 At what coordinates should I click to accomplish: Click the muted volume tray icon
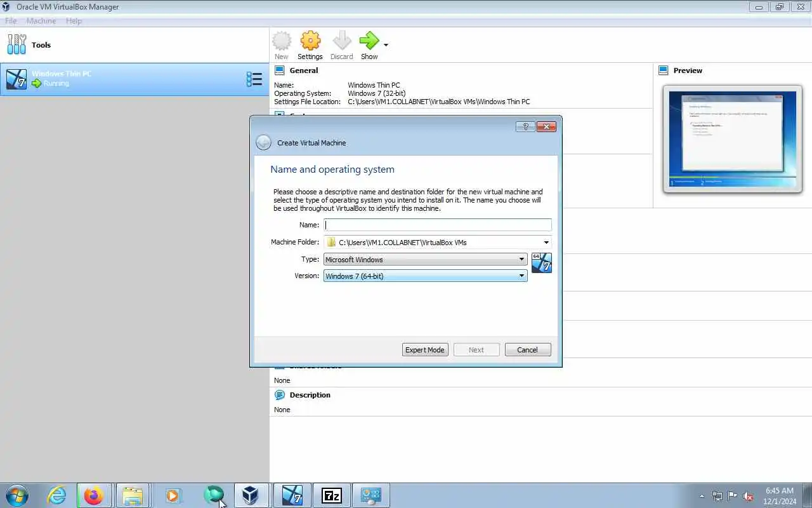748,496
